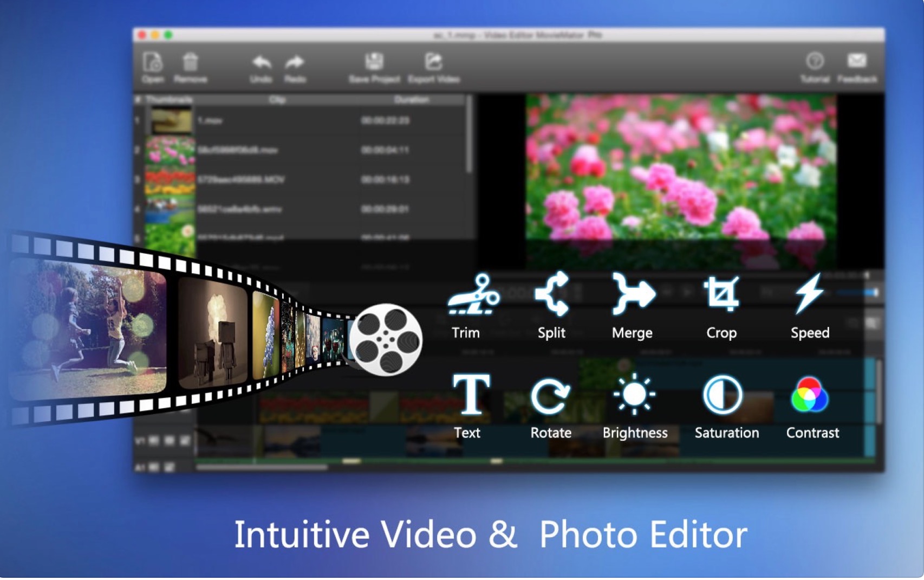Save the project using the toolbar
Viewport: 924px width, 580px height.
pos(374,61)
